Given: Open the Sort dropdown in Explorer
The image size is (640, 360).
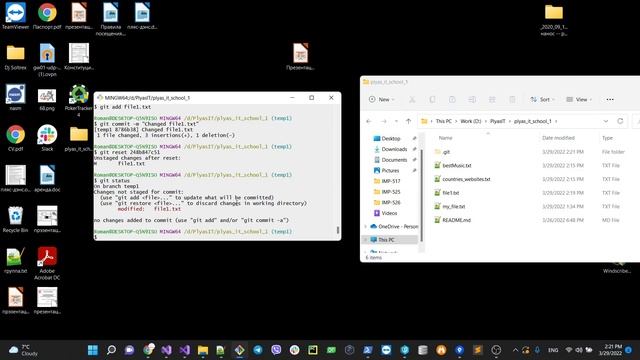Looking at the screenshot, I should [542, 100].
